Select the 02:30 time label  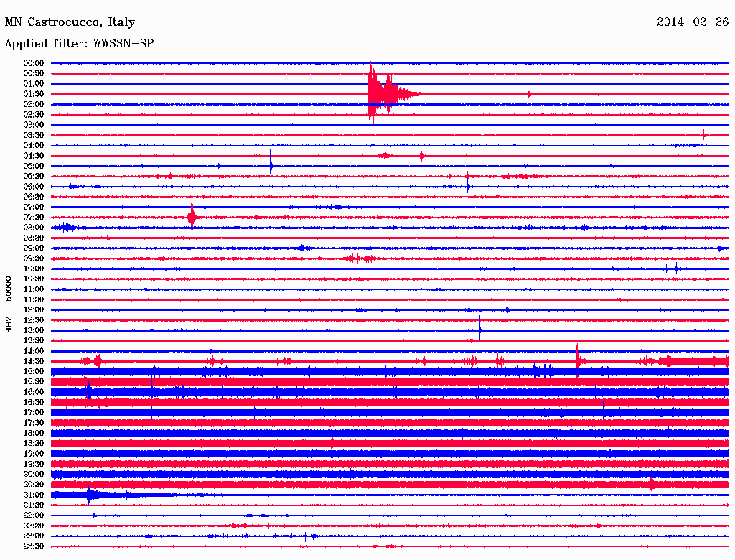[x=33, y=114]
